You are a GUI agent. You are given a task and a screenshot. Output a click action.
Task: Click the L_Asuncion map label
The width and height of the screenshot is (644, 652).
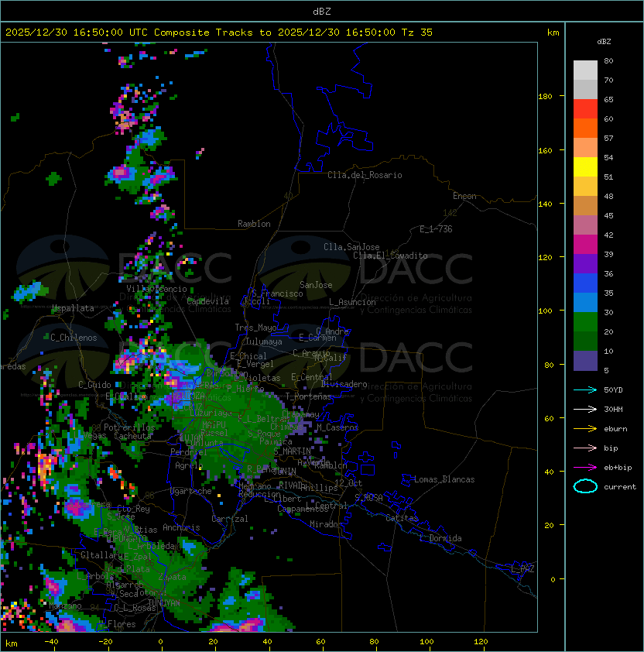(x=352, y=302)
